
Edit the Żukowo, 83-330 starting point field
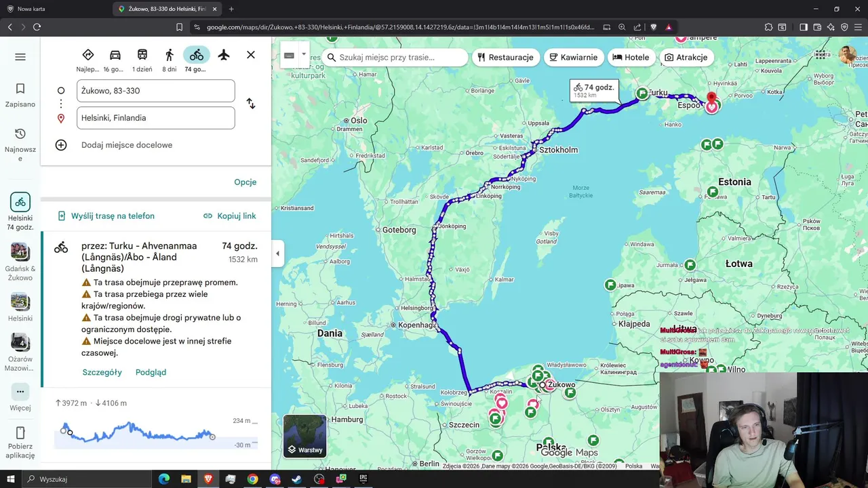click(x=156, y=91)
